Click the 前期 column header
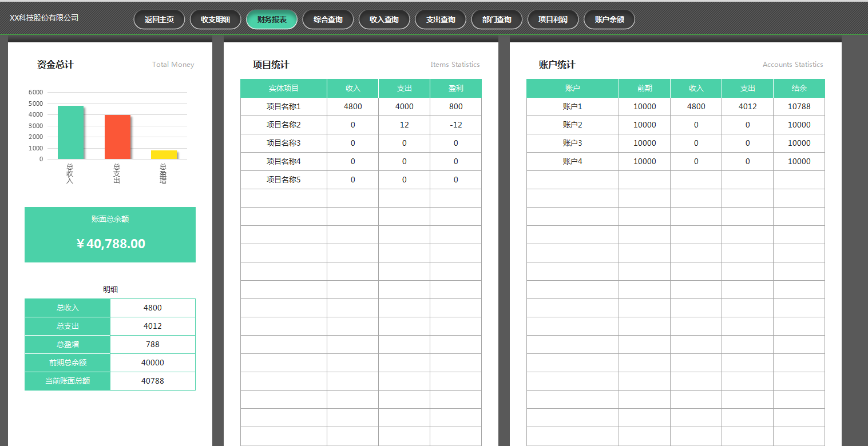 [645, 88]
